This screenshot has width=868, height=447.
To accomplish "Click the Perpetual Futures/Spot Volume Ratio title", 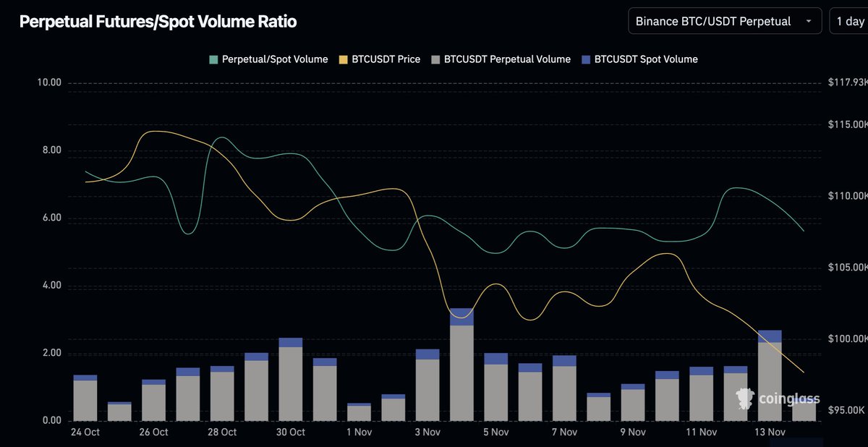I will point(158,22).
